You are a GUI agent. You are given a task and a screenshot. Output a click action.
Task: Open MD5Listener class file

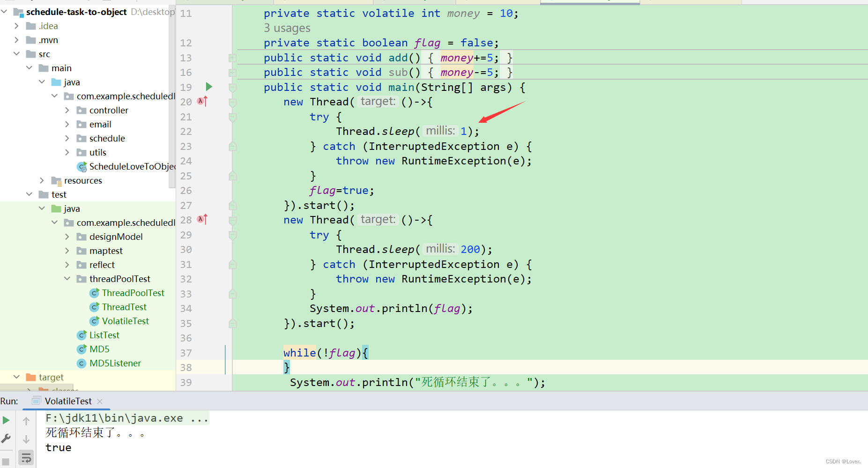tap(115, 363)
